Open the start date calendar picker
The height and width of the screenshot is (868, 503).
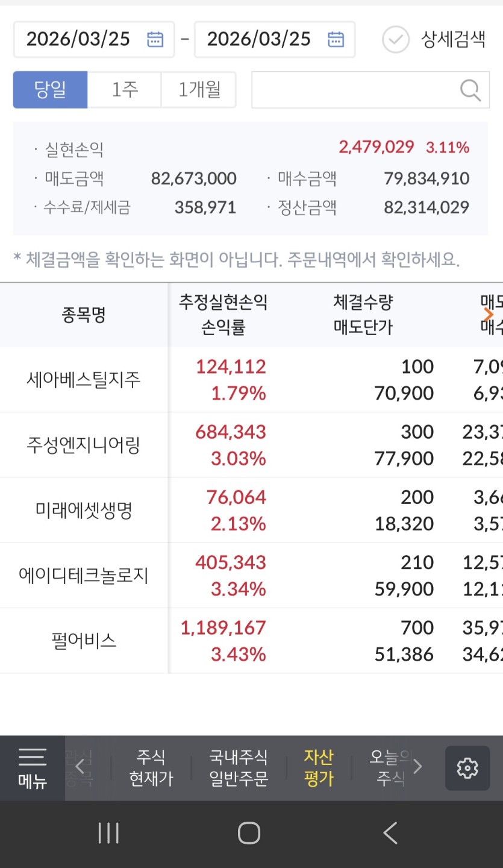(155, 39)
